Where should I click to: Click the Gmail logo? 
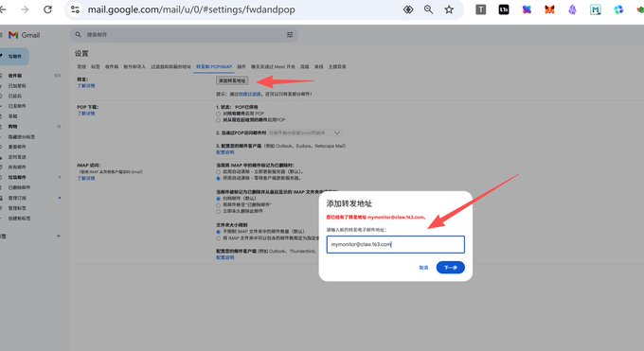coord(25,35)
